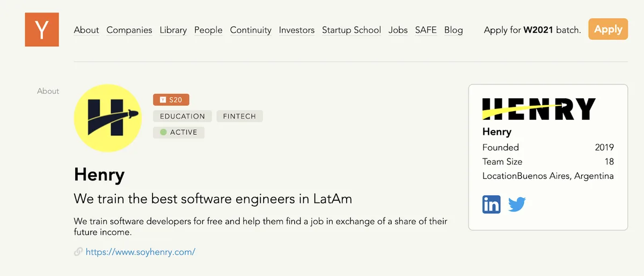Click the Henry name in the sidebar card
The height and width of the screenshot is (276, 644).
pyautogui.click(x=497, y=132)
